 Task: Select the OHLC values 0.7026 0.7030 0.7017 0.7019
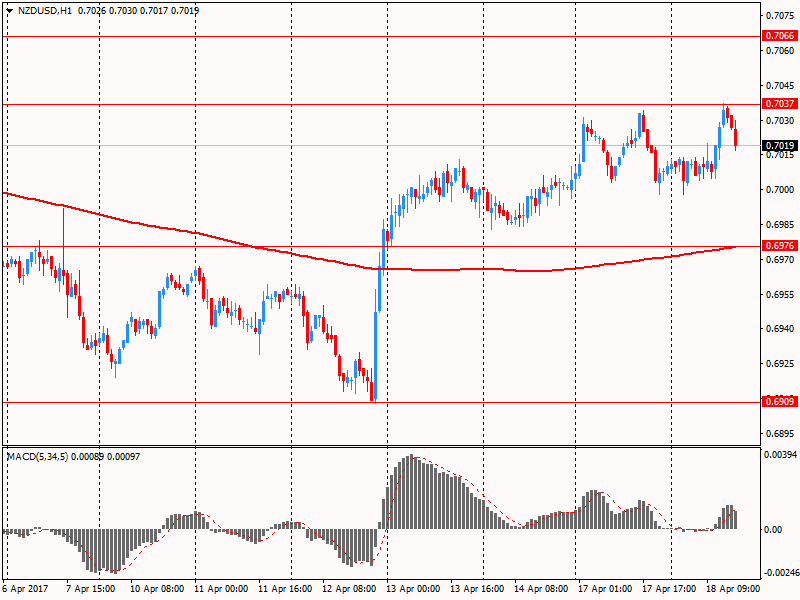pos(138,10)
